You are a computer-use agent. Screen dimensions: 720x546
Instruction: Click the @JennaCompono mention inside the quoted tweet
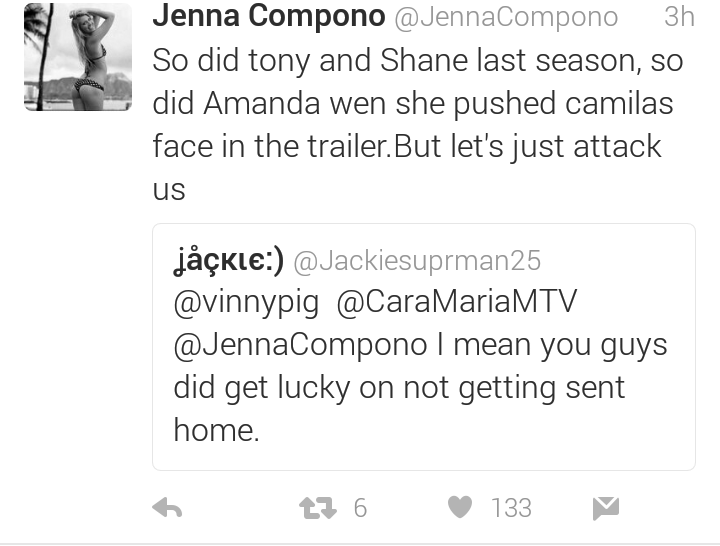point(300,345)
